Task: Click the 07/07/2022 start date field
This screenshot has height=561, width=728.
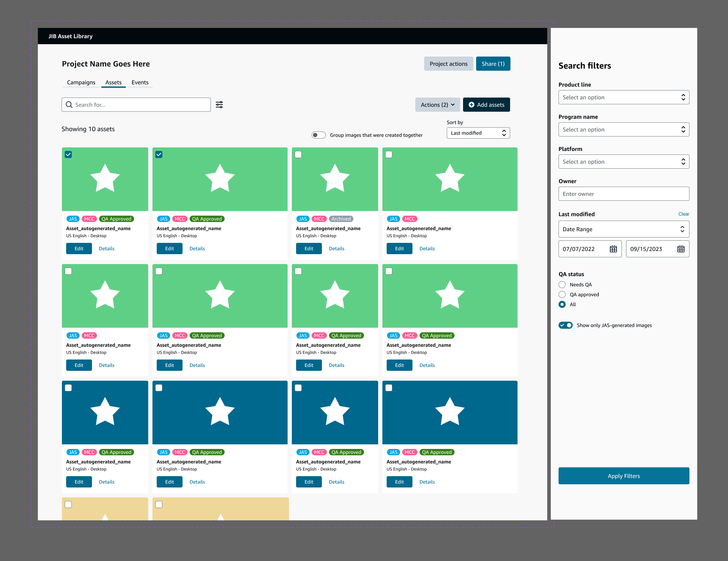Action: coord(590,249)
